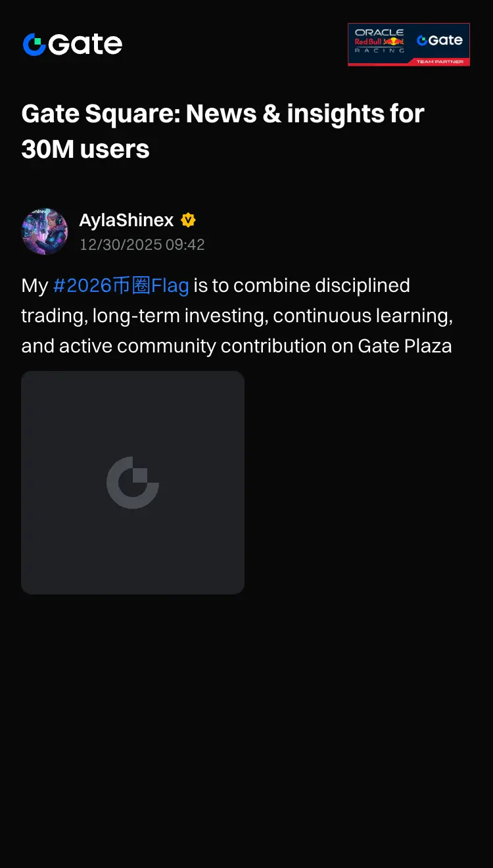Tap the TEAM PARTNER red label

coord(440,62)
